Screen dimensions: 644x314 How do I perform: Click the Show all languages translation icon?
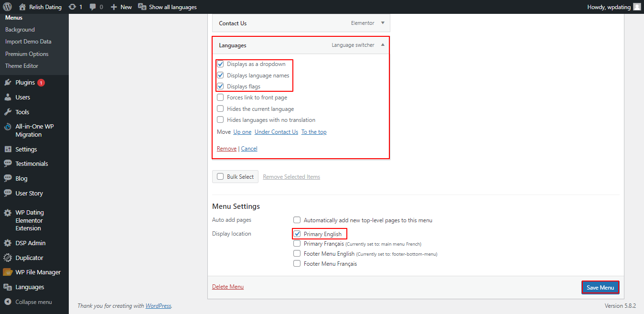(142, 7)
